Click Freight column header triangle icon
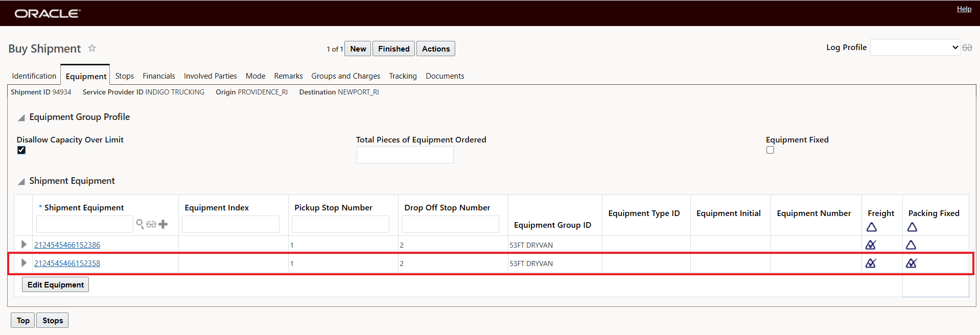980x335 pixels. point(872,227)
